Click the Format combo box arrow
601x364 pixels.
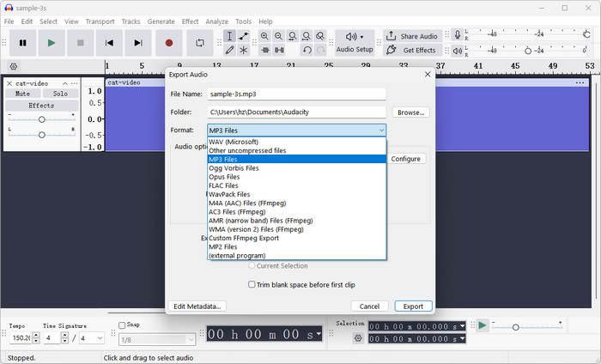(381, 130)
